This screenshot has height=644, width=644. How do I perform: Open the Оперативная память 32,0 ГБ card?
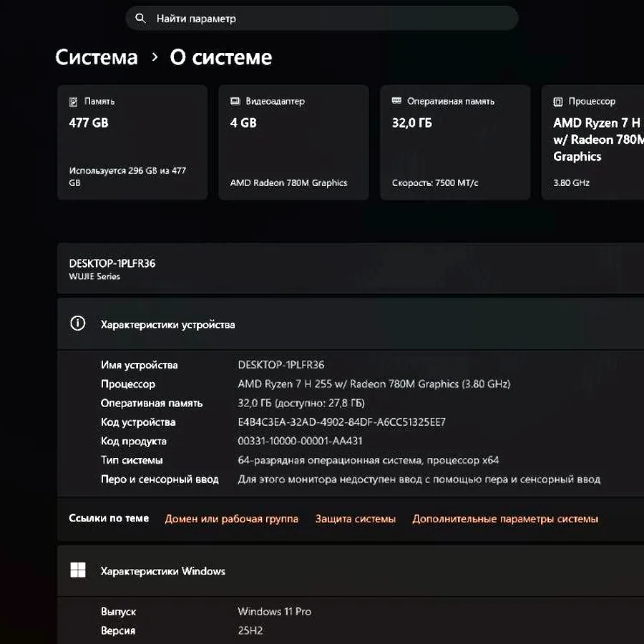point(455,142)
